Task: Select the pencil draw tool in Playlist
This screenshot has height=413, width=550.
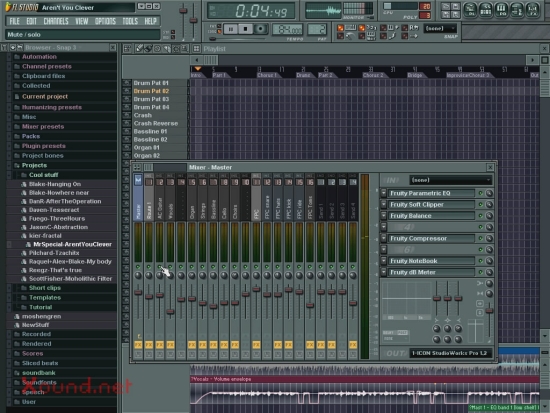Action: coord(140,49)
